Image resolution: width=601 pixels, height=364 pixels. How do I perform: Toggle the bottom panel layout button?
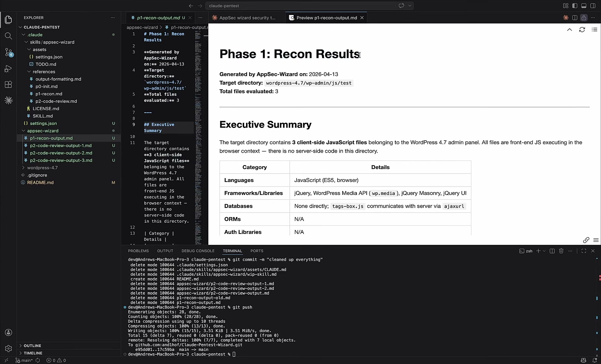[584, 6]
